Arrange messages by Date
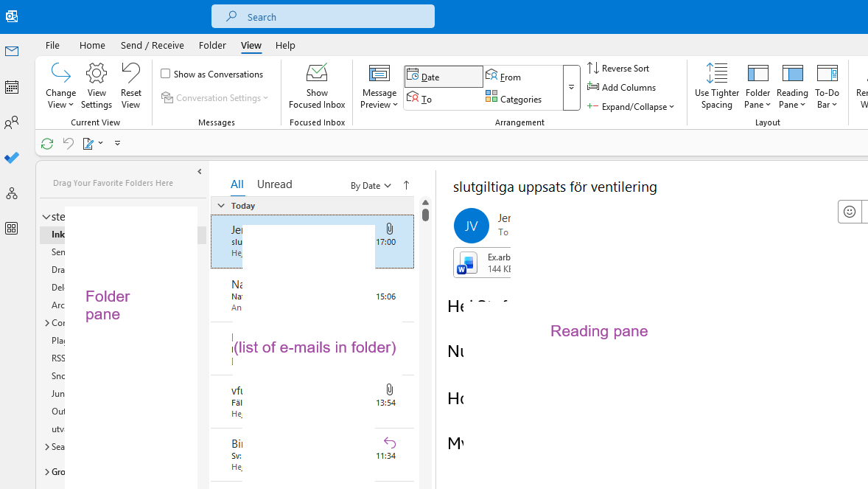 444,77
